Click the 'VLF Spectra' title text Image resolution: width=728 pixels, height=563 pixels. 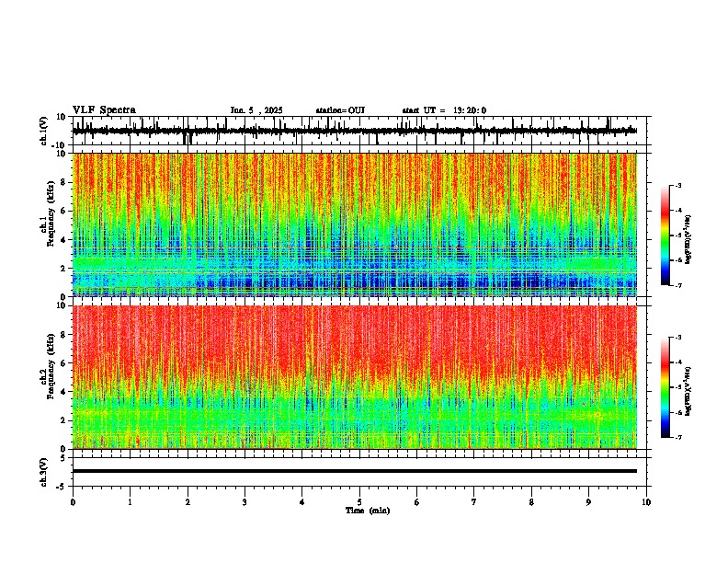coord(104,109)
